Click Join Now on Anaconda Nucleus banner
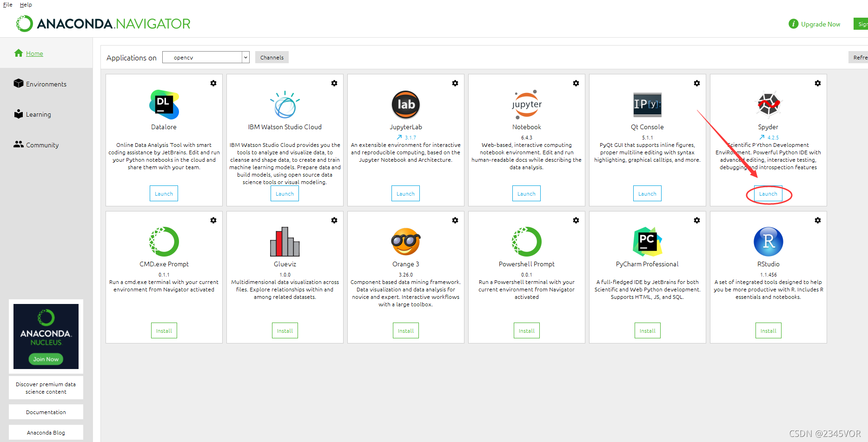This screenshot has width=868, height=442. pos(46,359)
